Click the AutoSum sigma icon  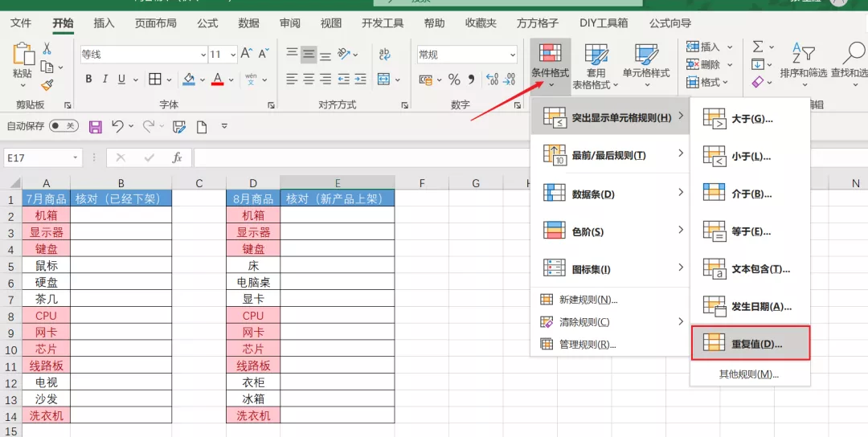[758, 47]
